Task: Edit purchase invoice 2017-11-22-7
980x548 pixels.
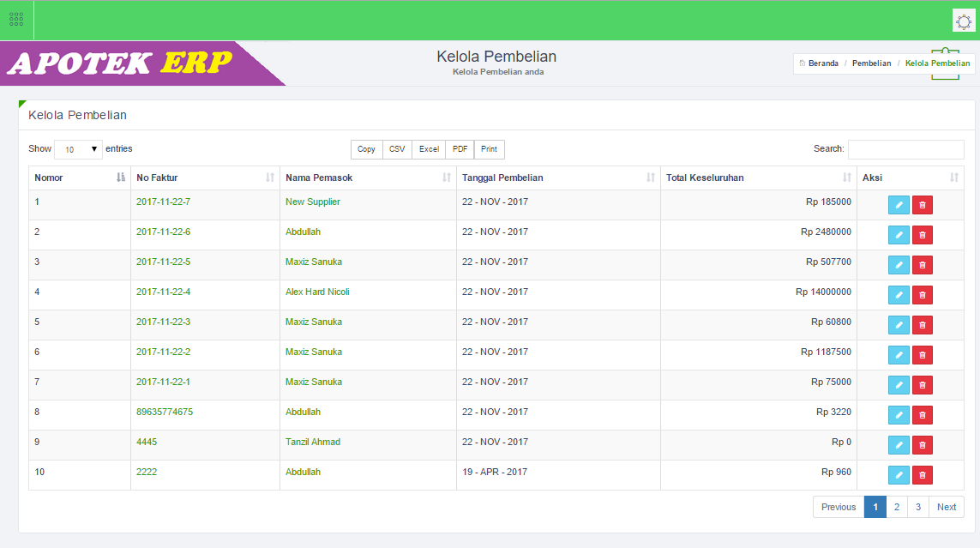Action: [x=899, y=205]
